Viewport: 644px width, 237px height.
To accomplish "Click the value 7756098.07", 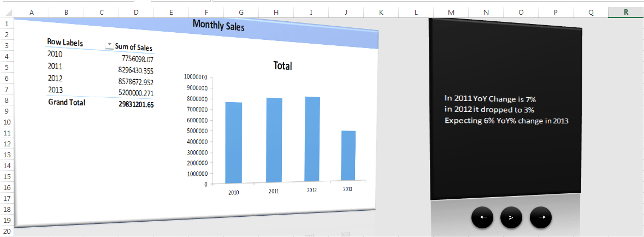I will (x=138, y=60).
